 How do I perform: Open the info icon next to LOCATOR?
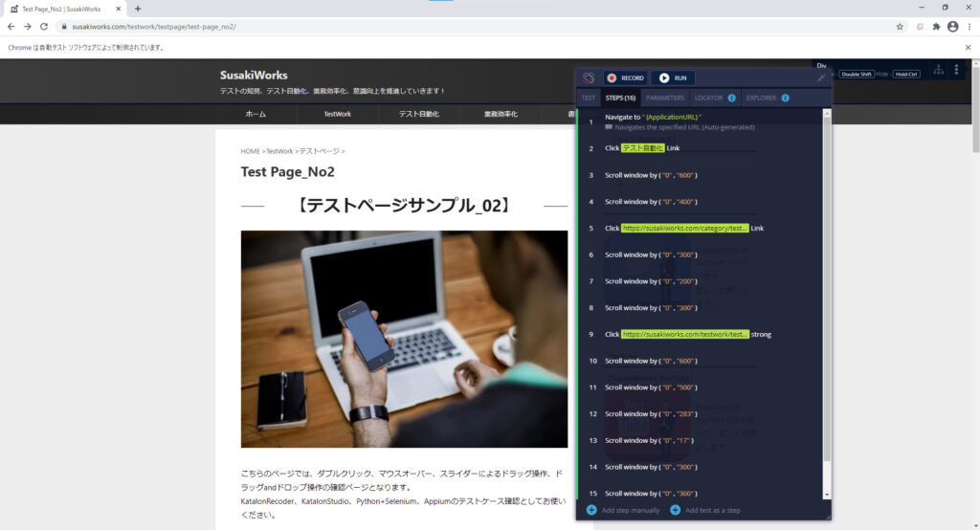click(731, 99)
